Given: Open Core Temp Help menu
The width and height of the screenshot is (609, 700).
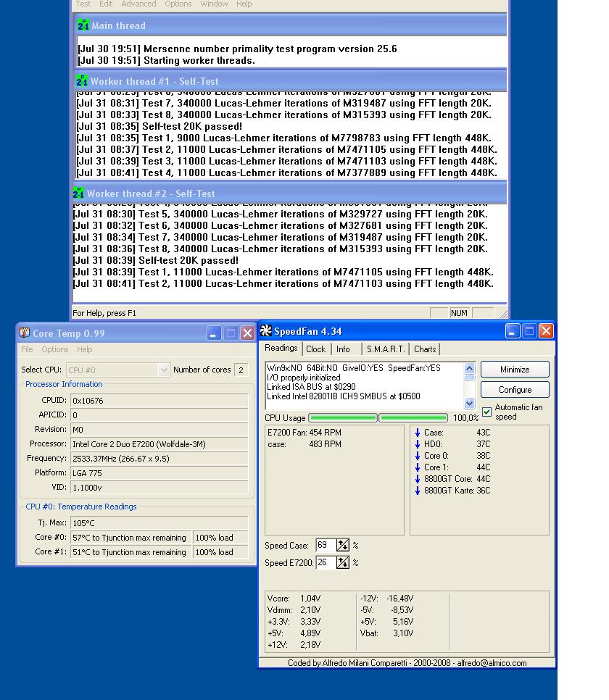Looking at the screenshot, I should pyautogui.click(x=84, y=349).
